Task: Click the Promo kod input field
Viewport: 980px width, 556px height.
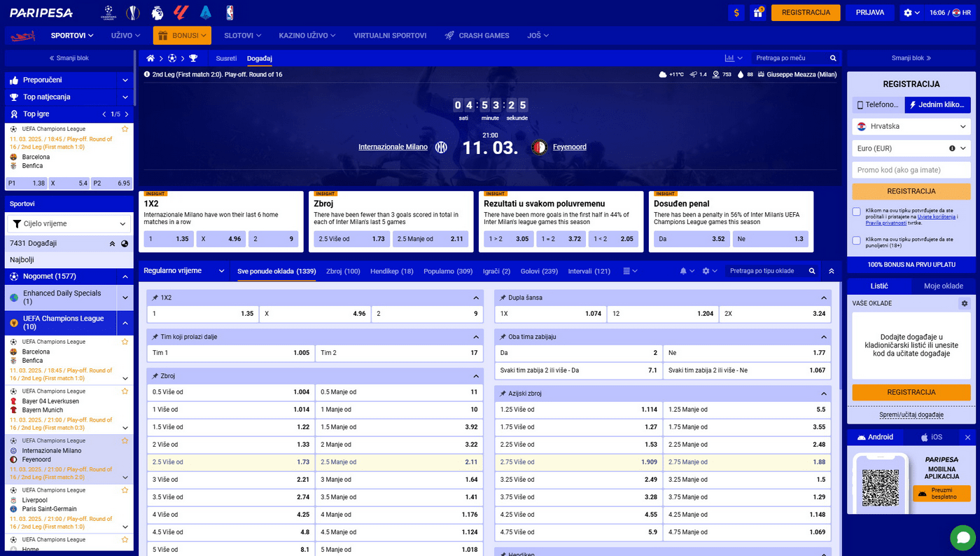Action: point(911,170)
